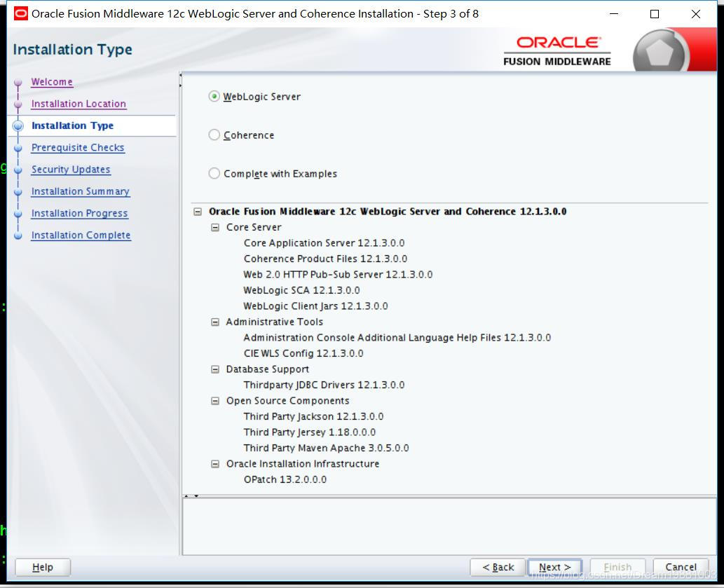Click the description text area below tree
Viewport: 724px width, 588px height.
coord(449,526)
